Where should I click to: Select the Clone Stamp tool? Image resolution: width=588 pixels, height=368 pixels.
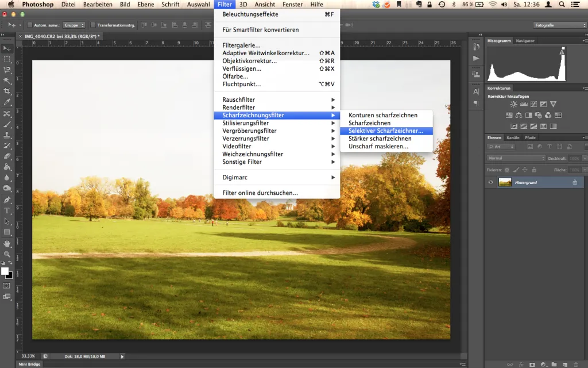click(7, 135)
